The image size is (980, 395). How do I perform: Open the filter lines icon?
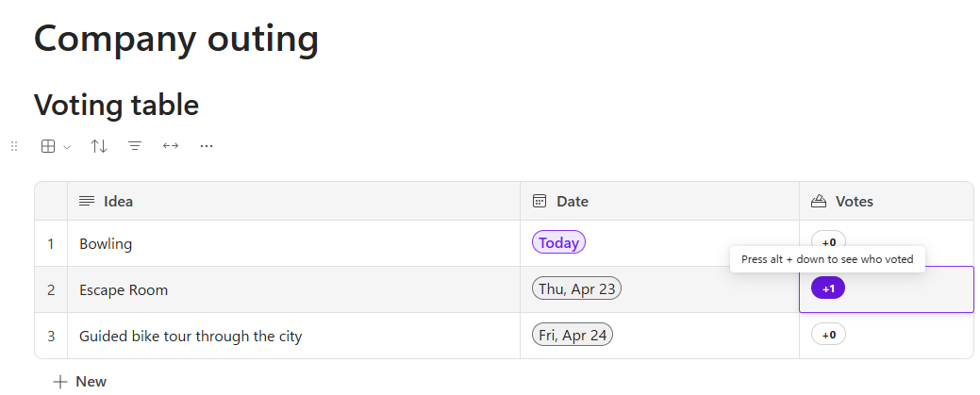(135, 146)
